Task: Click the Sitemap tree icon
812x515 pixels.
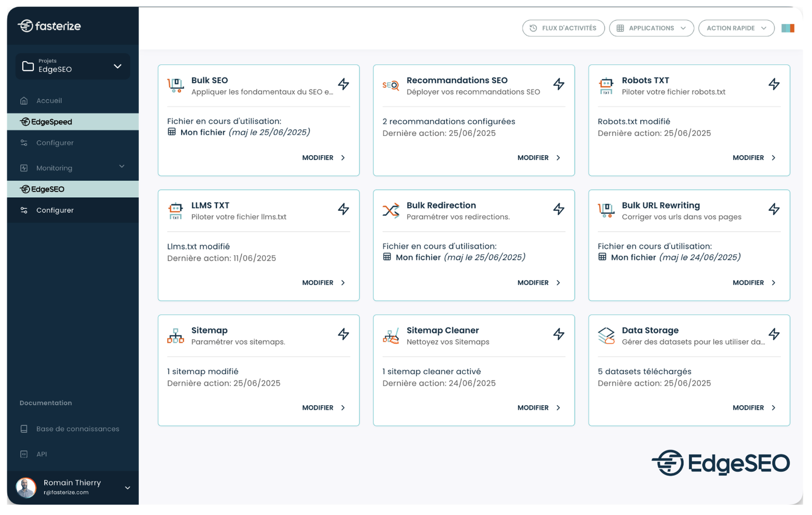Action: [x=175, y=335]
